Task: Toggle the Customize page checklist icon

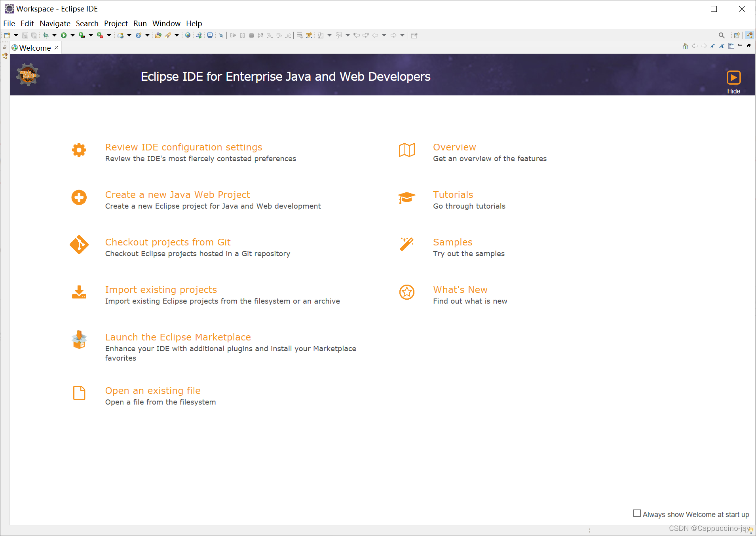Action: (x=731, y=46)
